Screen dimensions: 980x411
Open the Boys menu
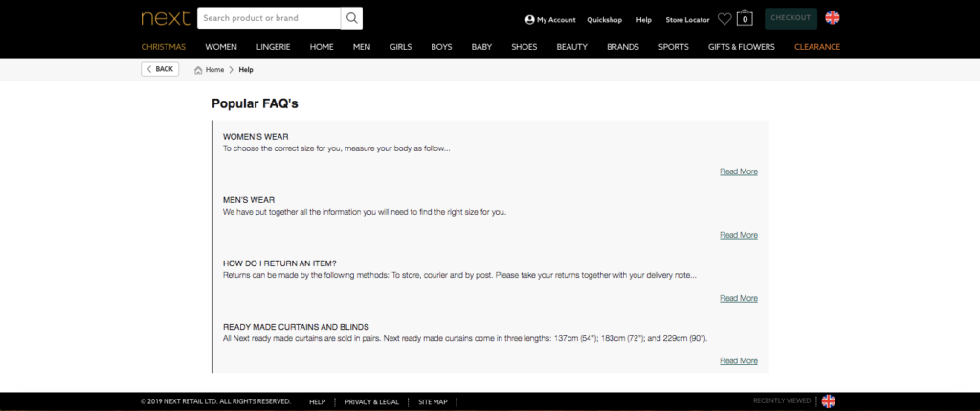click(x=441, y=47)
